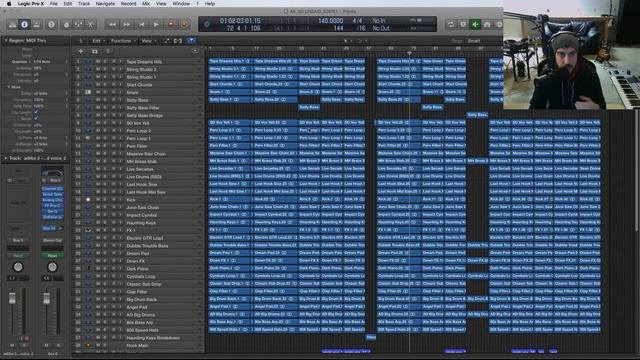Click the green Tuner/metronome highlighted button

point(475,24)
